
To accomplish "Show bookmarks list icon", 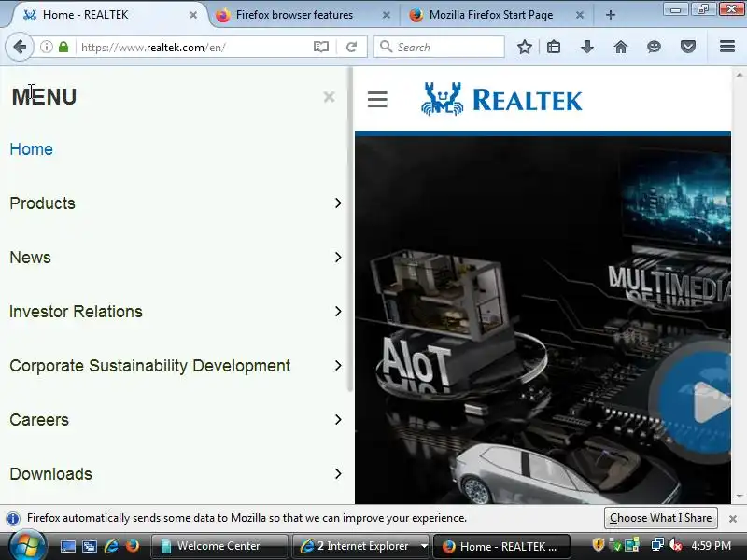I will point(554,48).
